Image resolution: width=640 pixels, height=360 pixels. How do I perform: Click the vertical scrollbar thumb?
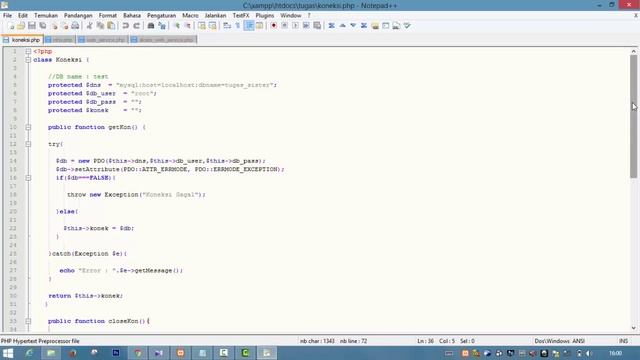pyautogui.click(x=633, y=116)
